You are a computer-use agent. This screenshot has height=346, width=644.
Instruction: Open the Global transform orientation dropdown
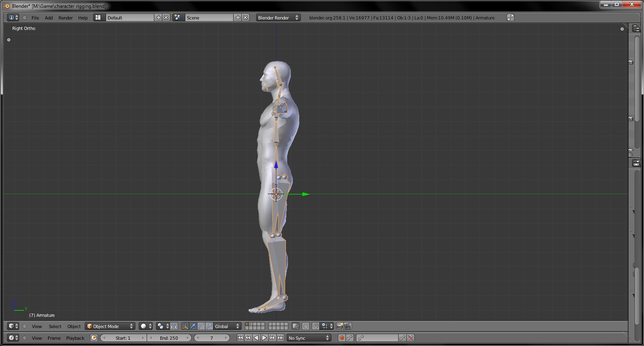pyautogui.click(x=227, y=326)
